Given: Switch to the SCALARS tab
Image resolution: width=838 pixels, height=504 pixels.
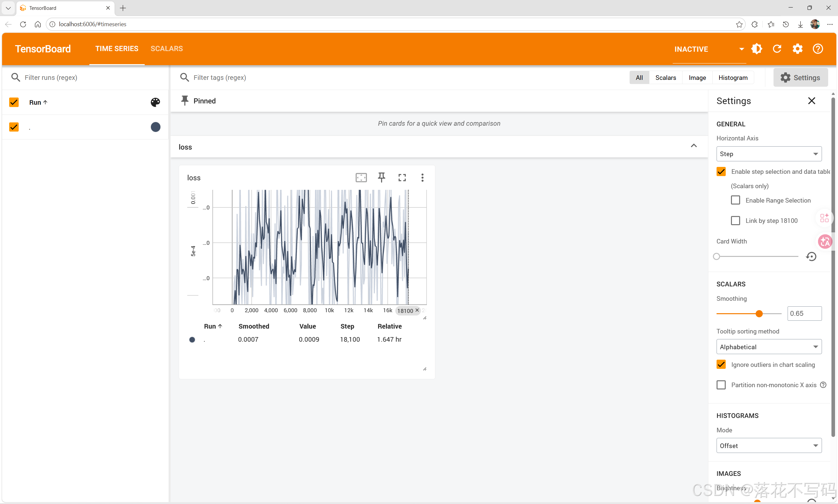Looking at the screenshot, I should (x=166, y=48).
